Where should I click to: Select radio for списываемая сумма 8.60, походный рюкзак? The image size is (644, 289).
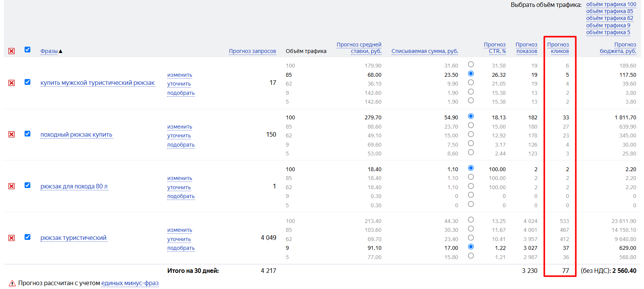[x=471, y=152]
